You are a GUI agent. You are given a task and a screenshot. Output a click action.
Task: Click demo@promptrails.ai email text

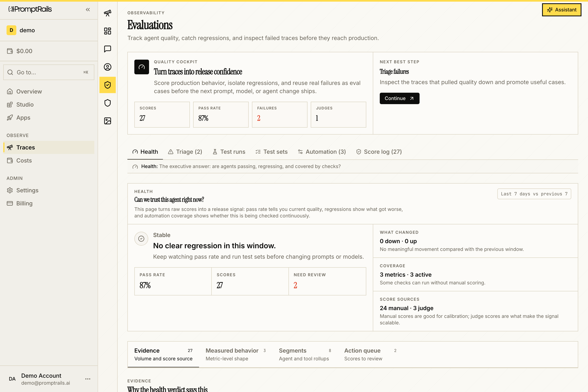coord(46,383)
